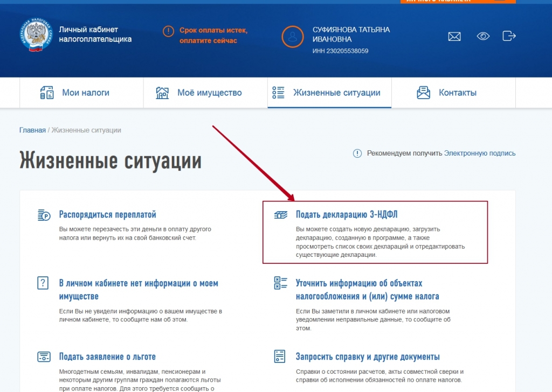The width and height of the screenshot is (552, 392).
Task: Click the orange payment warning exclamation icon
Action: click(x=169, y=31)
